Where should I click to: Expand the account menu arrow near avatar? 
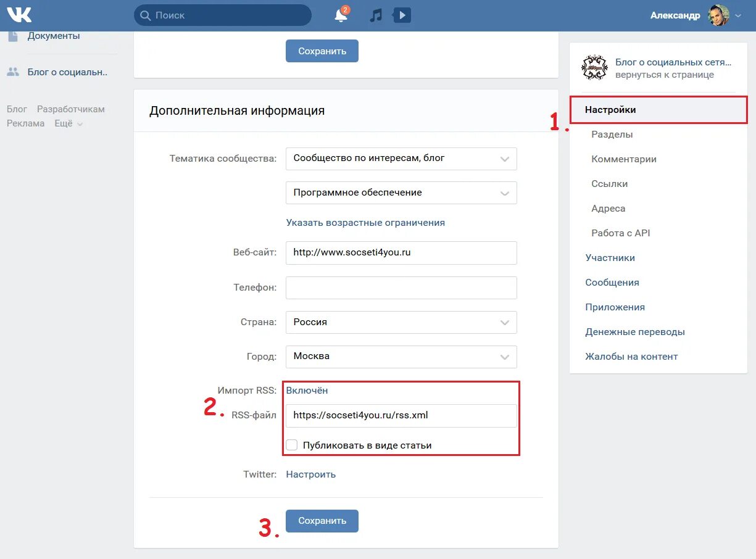[x=738, y=16]
